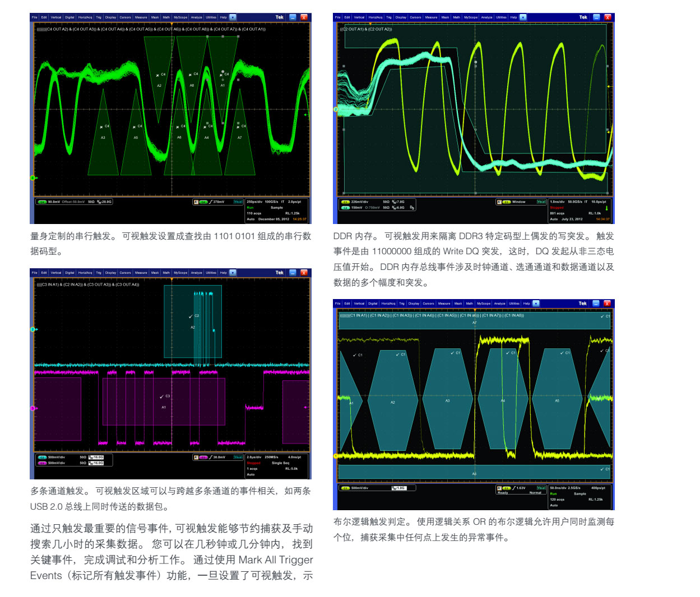Toggle the C4 cross mark in triangle area A3
The height and width of the screenshot is (597, 700).
101,127
